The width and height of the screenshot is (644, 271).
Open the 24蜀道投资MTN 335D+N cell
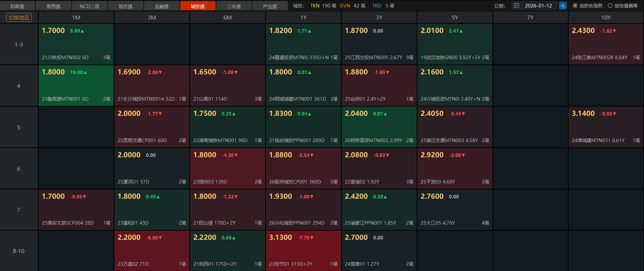(303, 44)
